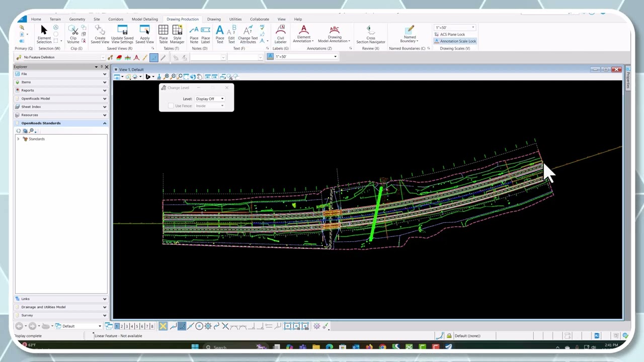Image resolution: width=644 pixels, height=362 pixels.
Task: Open the Home ribbon tab
Action: (x=36, y=19)
